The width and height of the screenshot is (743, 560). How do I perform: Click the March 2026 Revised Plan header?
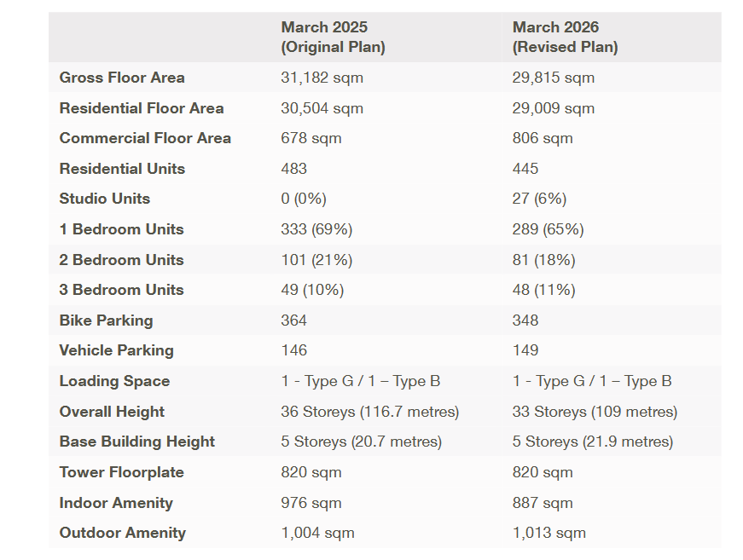(565, 37)
